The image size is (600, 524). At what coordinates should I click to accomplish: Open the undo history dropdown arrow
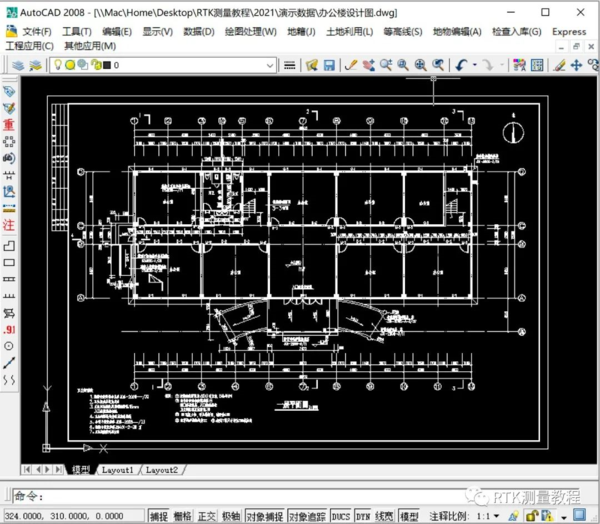click(x=474, y=65)
